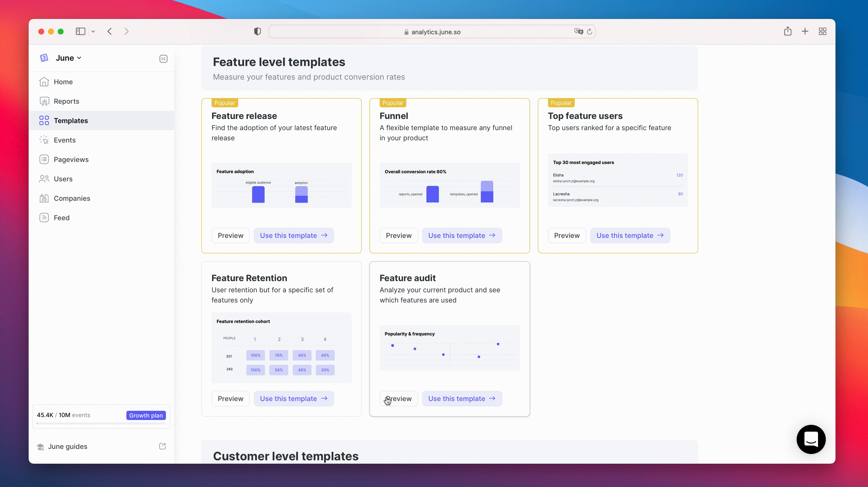Click the Users people icon
Image resolution: width=868 pixels, height=487 pixels.
tap(44, 179)
